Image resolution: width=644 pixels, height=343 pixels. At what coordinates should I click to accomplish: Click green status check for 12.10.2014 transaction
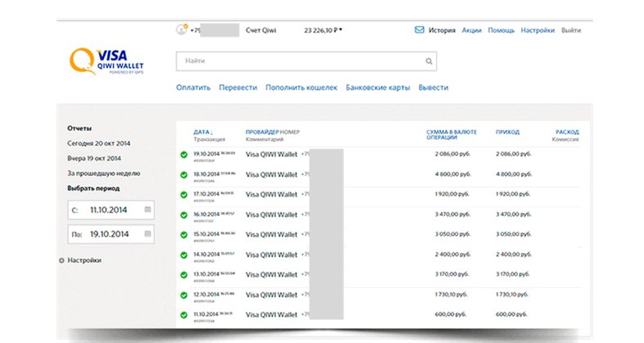click(x=184, y=294)
